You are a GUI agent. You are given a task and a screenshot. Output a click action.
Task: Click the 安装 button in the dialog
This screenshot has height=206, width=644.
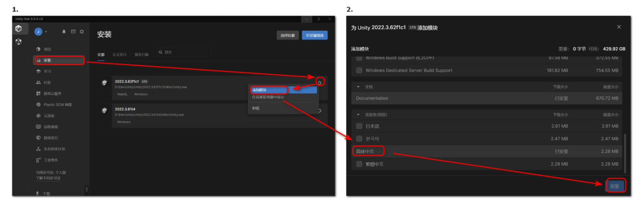[x=615, y=186]
